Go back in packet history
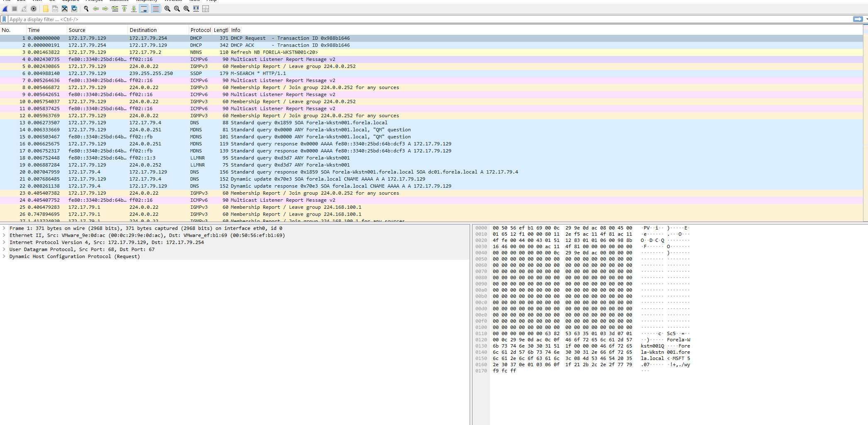Screen dimensions: 868x425 [x=96, y=9]
